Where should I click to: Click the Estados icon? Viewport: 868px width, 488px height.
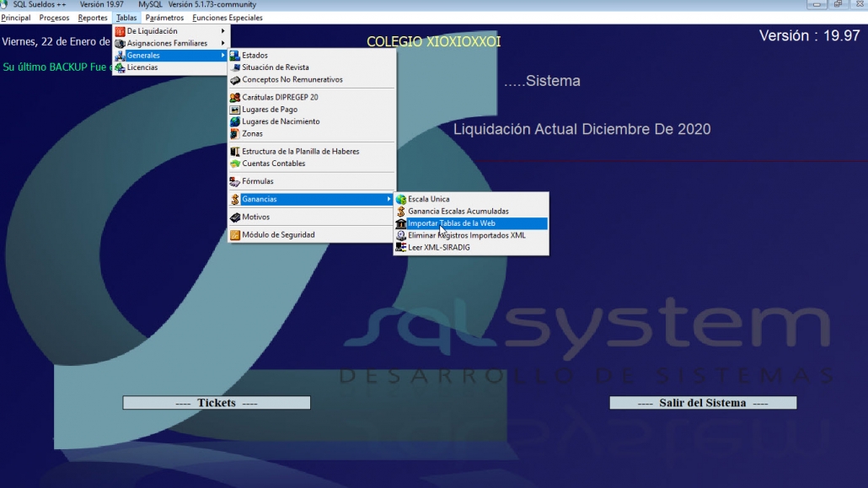235,56
